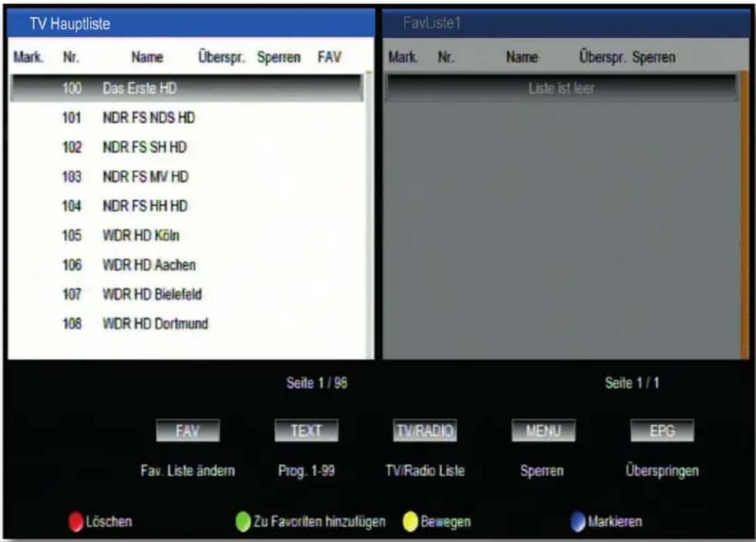Viewport: 756px width, 542px height.
Task: Select channel 100 Das Erste HD
Action: click(187, 88)
